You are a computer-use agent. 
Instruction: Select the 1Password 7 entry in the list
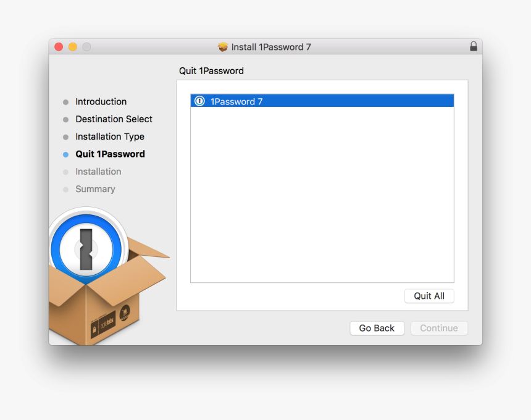pyautogui.click(x=321, y=101)
